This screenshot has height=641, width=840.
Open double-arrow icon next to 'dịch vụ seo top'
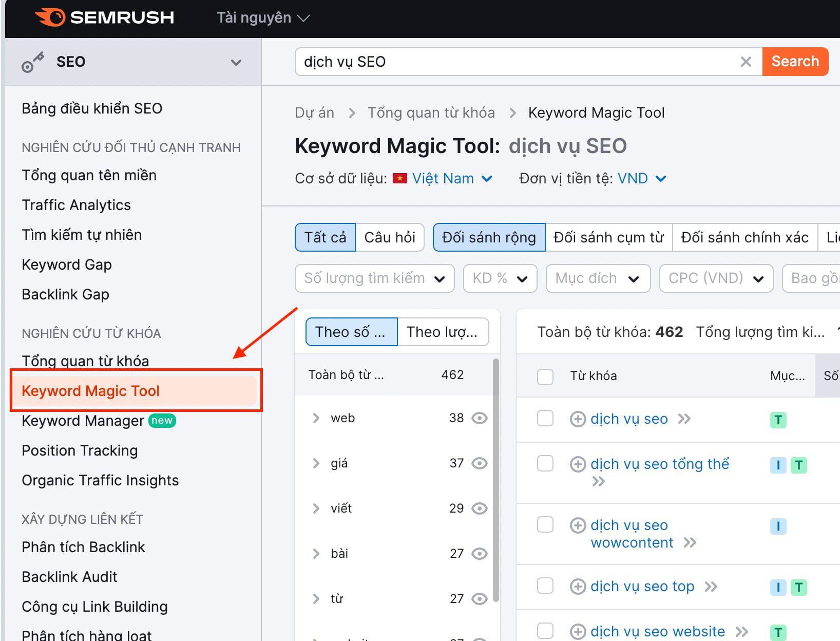pyautogui.click(x=711, y=587)
